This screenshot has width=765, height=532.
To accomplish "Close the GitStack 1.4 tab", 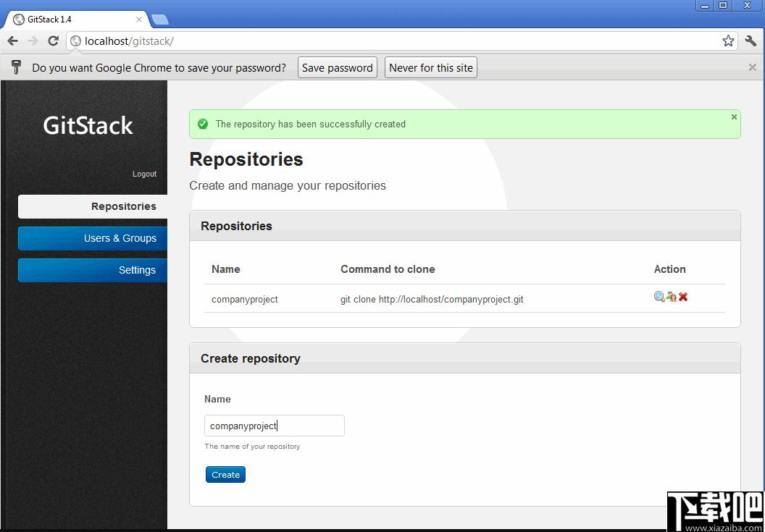I will pos(139,20).
